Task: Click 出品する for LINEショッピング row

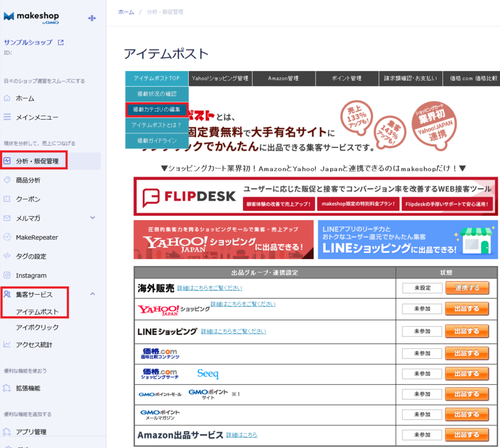Action: pos(467,332)
